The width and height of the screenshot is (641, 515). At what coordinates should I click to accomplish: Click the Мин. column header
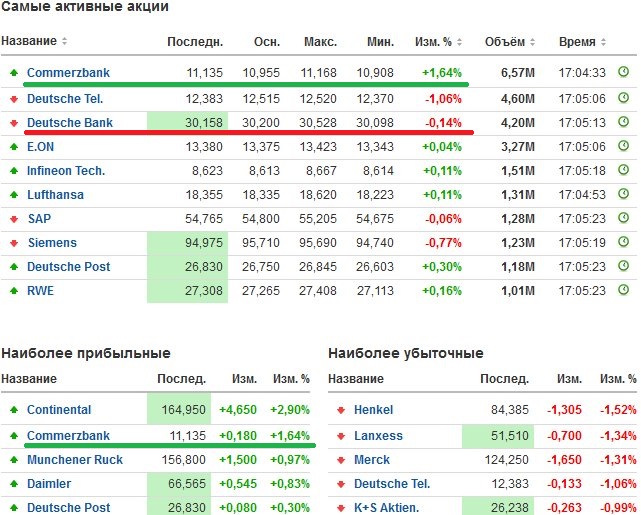point(381,42)
